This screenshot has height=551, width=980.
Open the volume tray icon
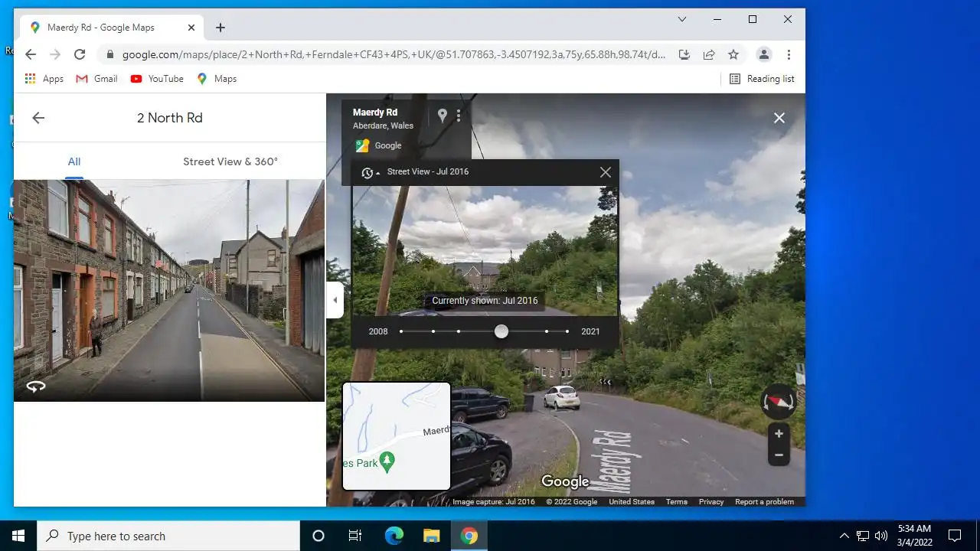pyautogui.click(x=881, y=536)
